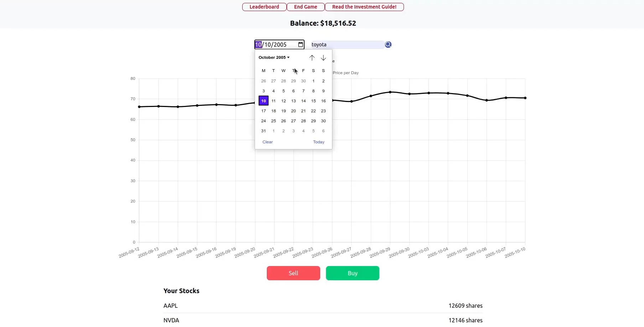Read the Investment Guide
Screen dimensions: 644x327
coord(364,7)
